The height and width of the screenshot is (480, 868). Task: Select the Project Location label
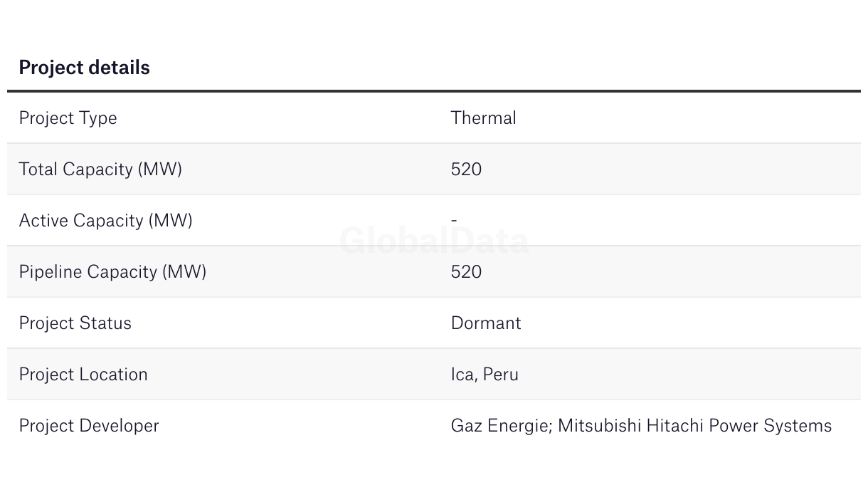click(83, 375)
